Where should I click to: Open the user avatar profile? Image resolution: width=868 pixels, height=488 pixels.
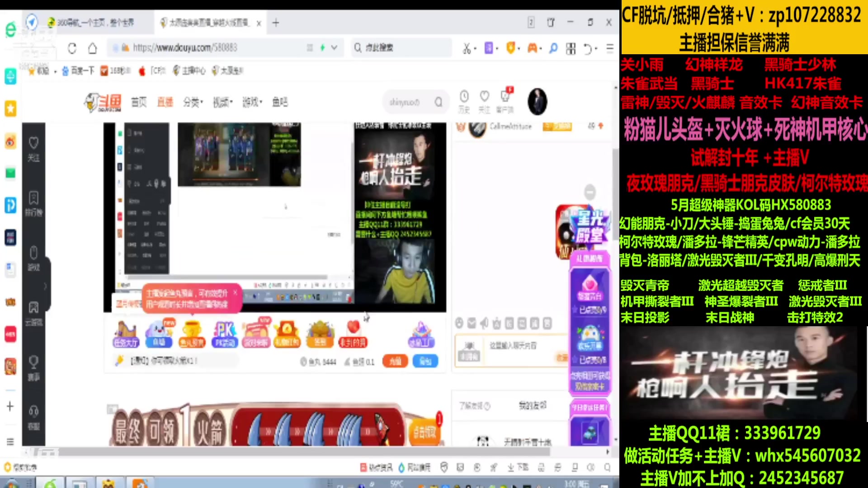point(538,102)
